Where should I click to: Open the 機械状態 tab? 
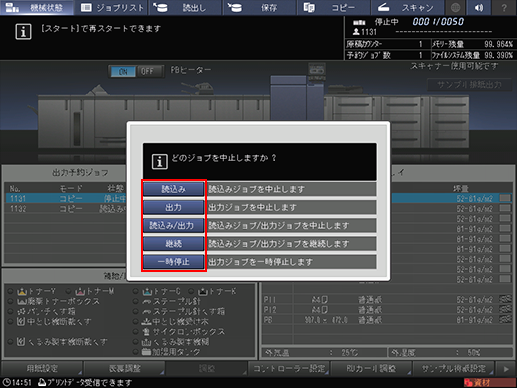point(37,7)
